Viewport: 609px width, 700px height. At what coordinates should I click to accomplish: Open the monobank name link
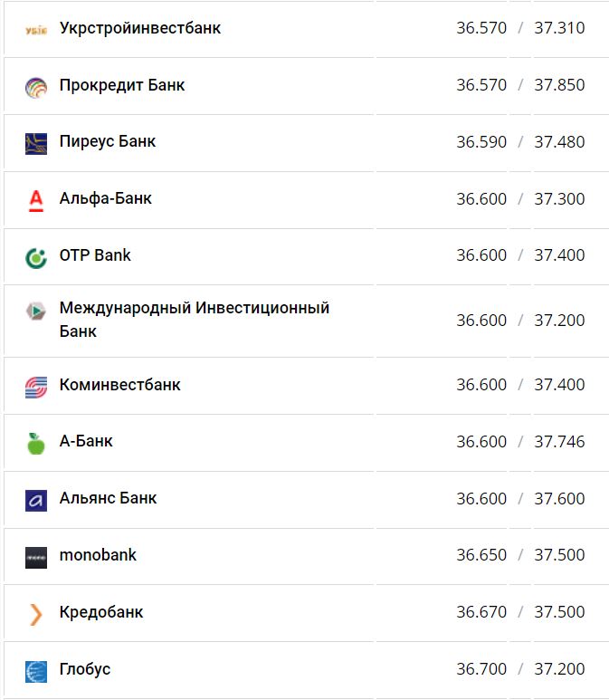point(98,555)
